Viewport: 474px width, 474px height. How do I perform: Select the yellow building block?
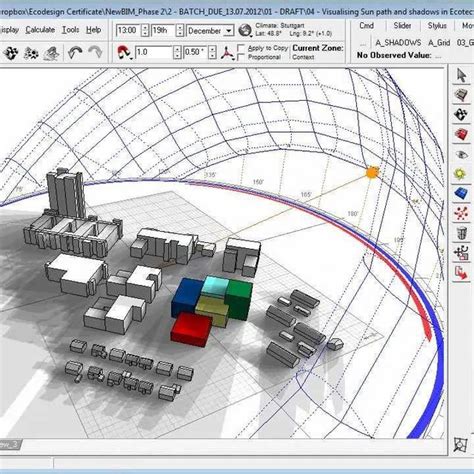point(212,311)
